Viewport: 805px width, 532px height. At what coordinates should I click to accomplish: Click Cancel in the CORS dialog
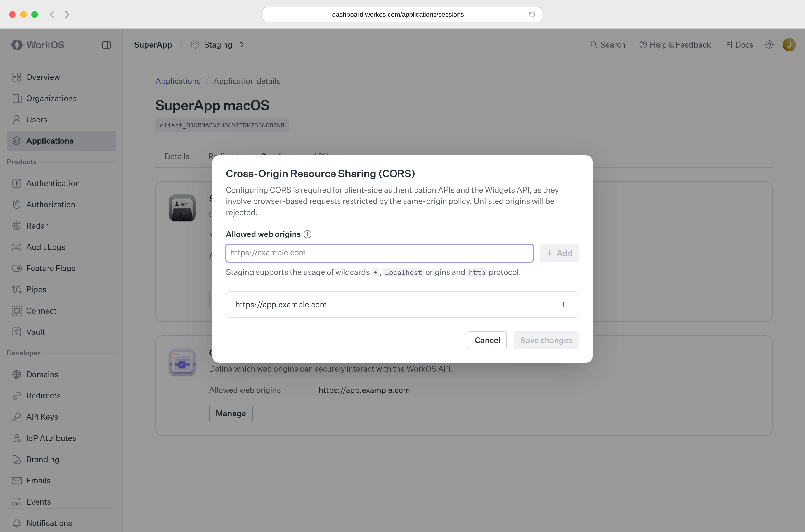(x=487, y=340)
